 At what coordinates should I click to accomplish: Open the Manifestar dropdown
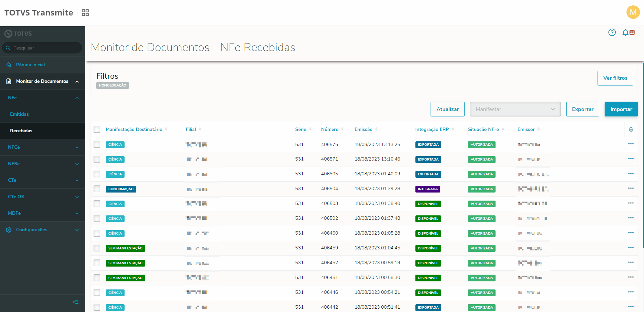[515, 109]
